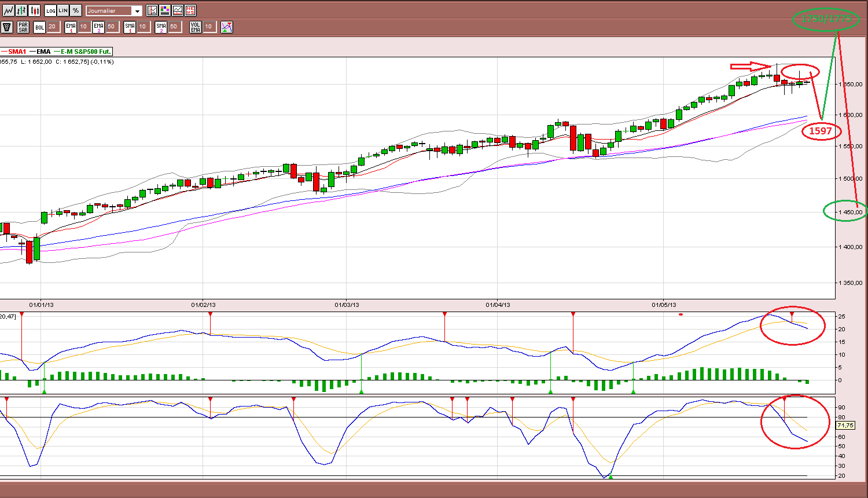Click the 01/01/13 date label
Image resolution: width=868 pixels, height=498 pixels.
click(41, 305)
